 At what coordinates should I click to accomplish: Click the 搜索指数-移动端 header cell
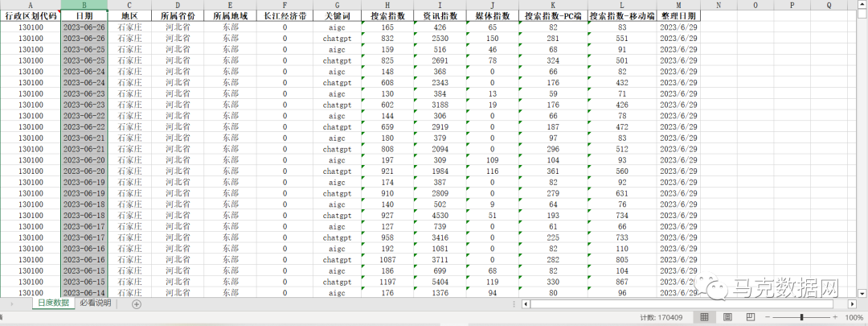coord(622,16)
